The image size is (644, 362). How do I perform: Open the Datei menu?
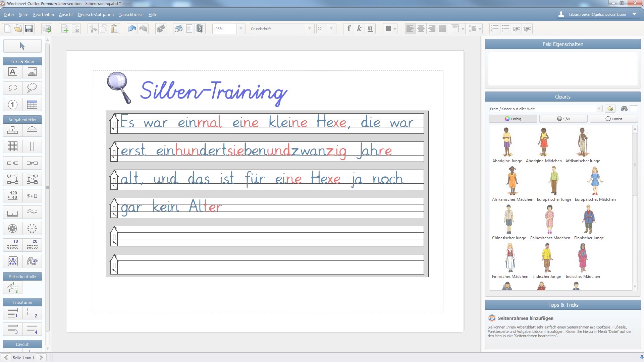9,14
